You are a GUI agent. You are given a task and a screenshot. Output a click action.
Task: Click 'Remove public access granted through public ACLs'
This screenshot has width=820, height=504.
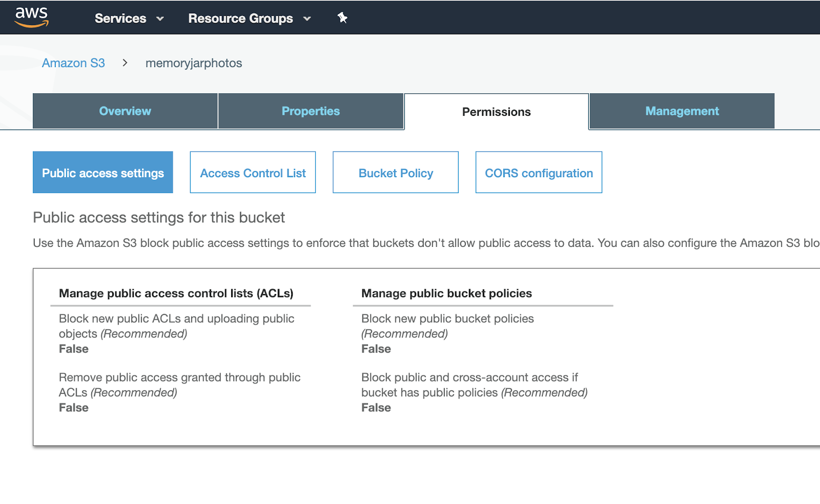pos(180,385)
